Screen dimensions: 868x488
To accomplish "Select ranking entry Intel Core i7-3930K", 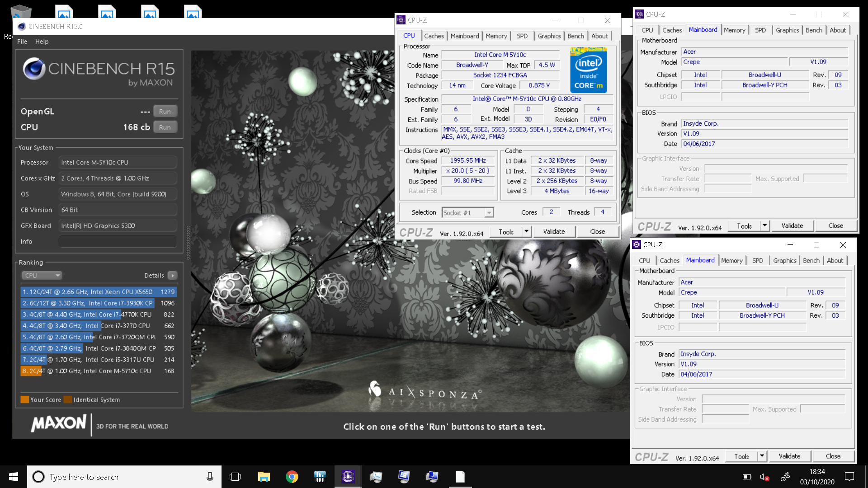I will click(x=99, y=303).
